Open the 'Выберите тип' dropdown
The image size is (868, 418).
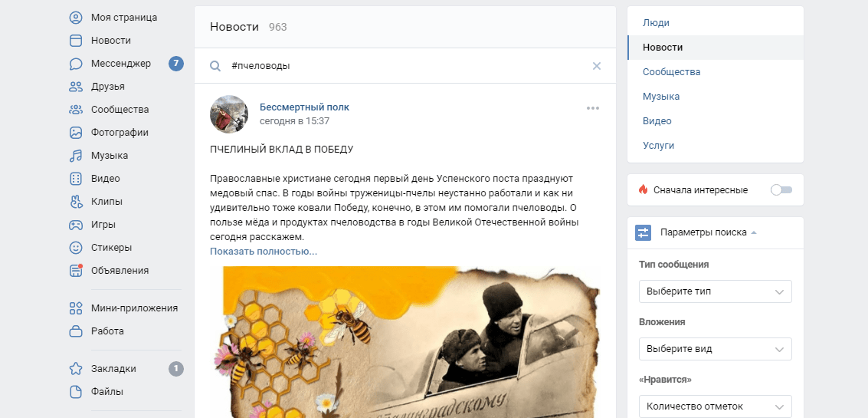tap(716, 291)
